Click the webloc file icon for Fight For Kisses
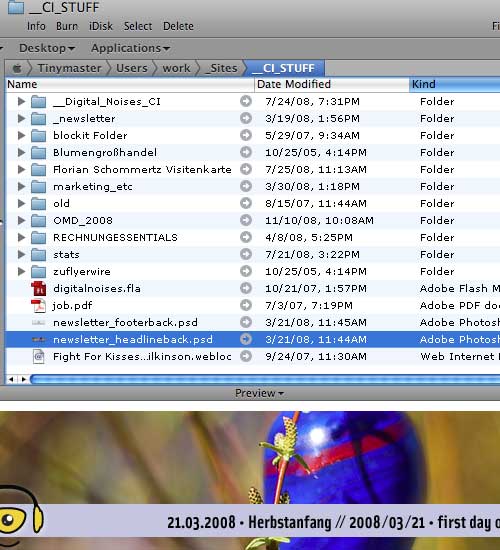 (38, 357)
